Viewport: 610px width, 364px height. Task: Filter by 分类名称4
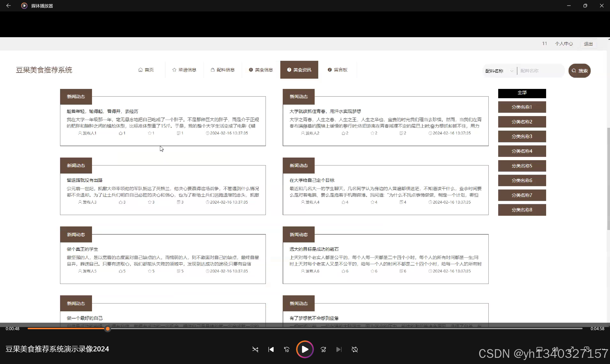522,151
